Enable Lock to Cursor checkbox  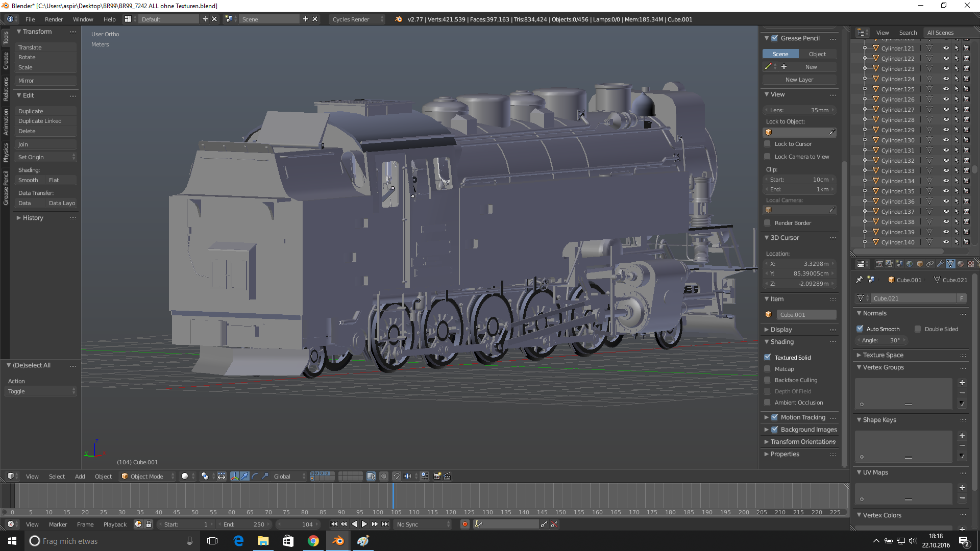pyautogui.click(x=767, y=144)
